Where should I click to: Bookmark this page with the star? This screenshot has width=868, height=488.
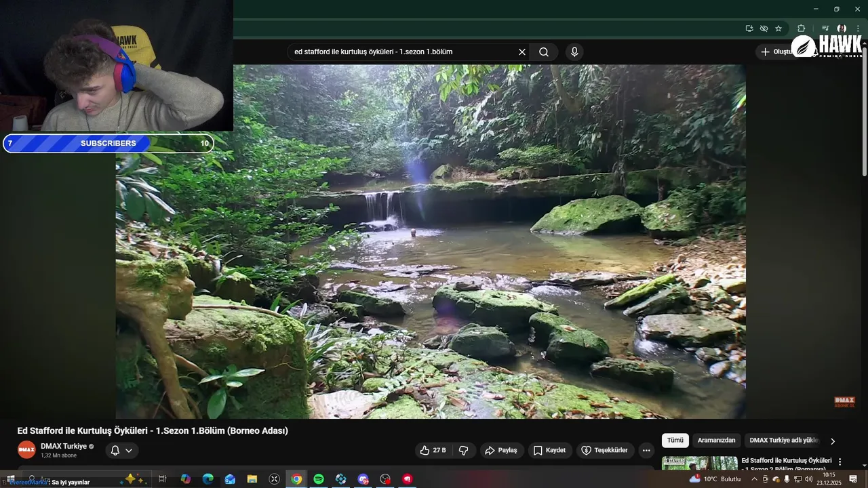[x=778, y=28]
